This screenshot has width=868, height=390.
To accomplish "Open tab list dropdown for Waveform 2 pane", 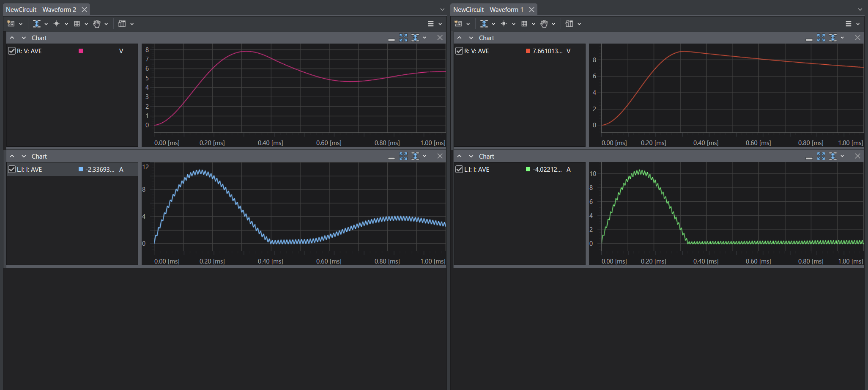I will [x=442, y=9].
